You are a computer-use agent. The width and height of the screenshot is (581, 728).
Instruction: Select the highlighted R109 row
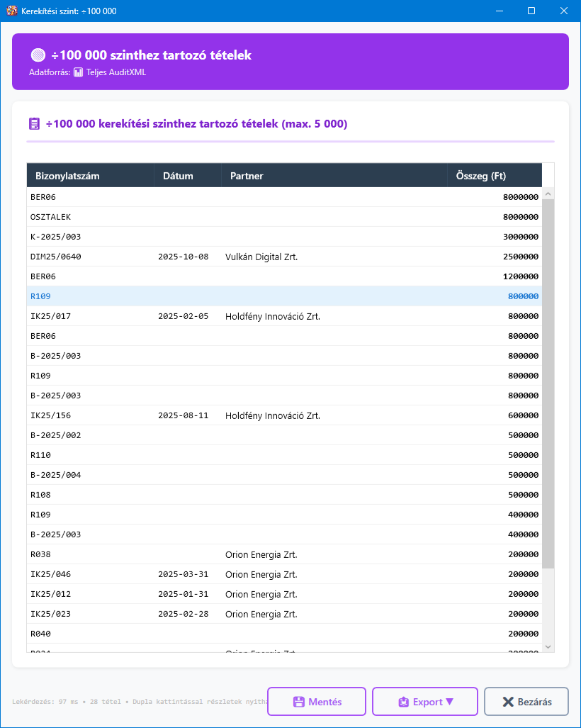tap(283, 296)
